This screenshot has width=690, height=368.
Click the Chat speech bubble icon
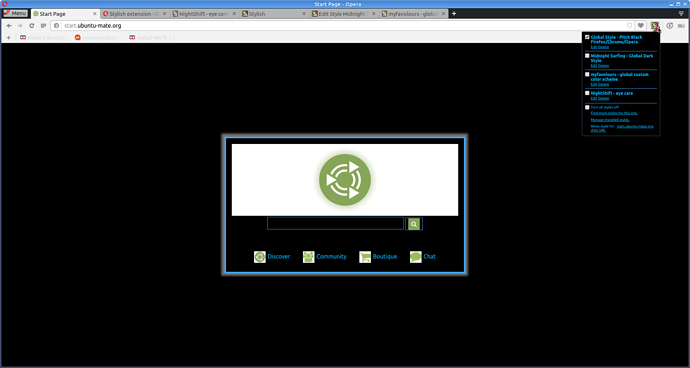(x=416, y=257)
